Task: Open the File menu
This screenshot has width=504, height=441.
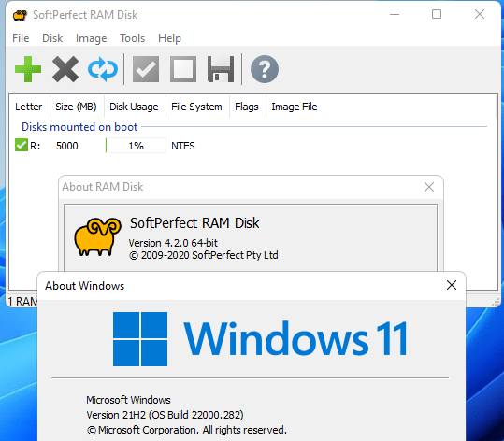Action: tap(21, 38)
